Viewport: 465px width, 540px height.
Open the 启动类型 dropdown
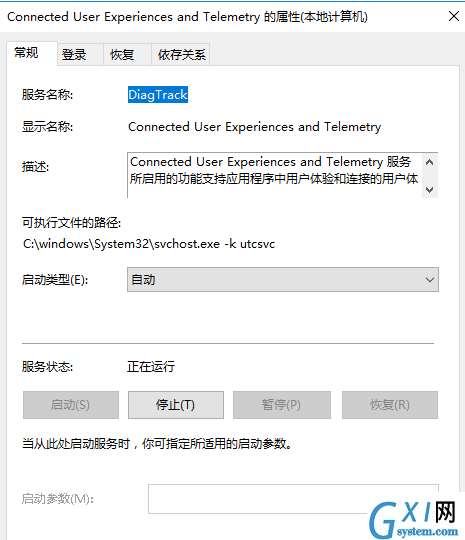point(283,280)
